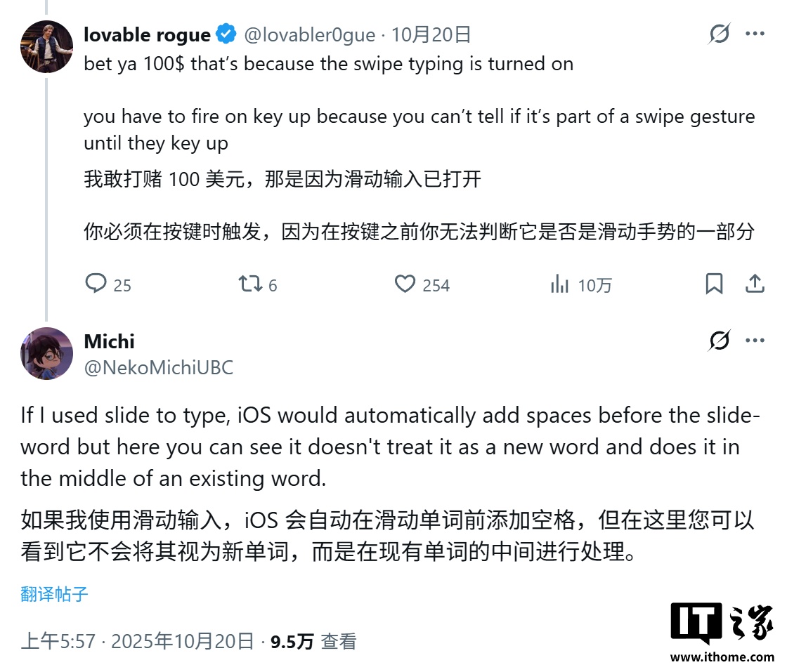Open more options menu on Michi's post

click(755, 341)
